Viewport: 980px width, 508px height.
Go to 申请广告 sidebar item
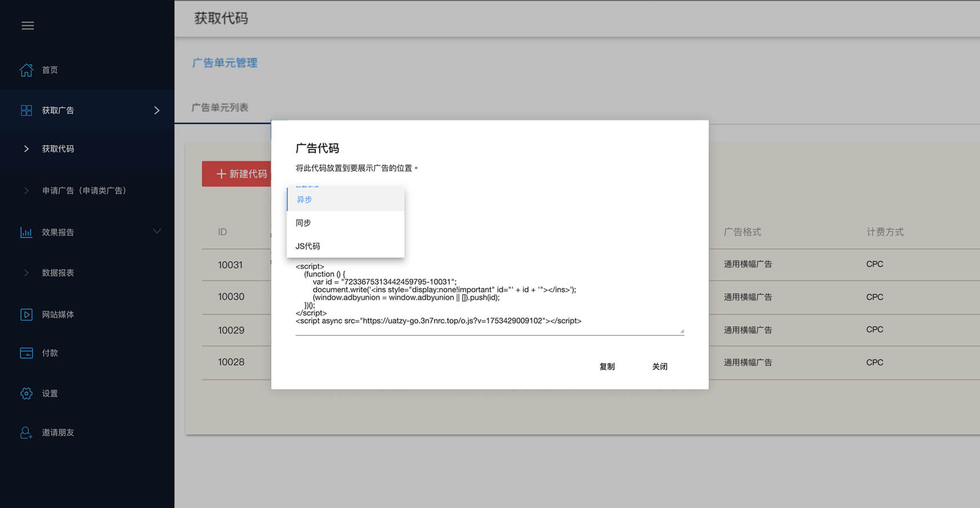(x=84, y=191)
